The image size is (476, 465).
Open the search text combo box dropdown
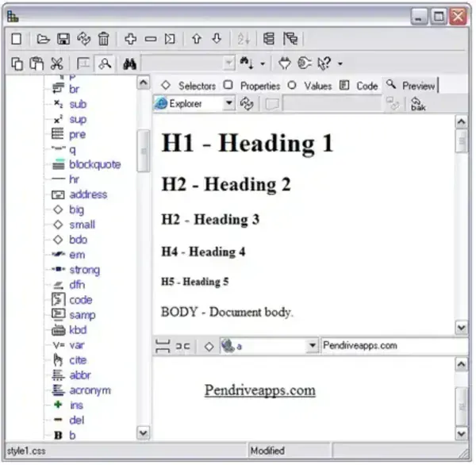pos(228,63)
